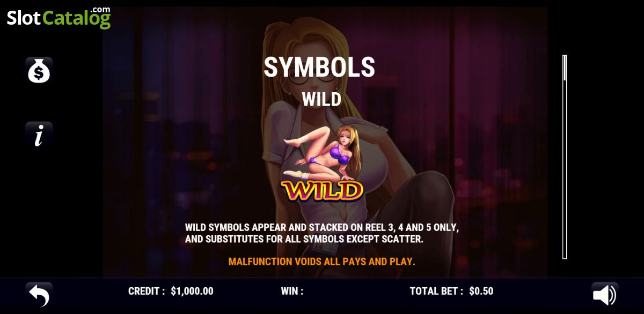Click the TOTAL BET label
Screen dimensions: 644x314
tap(437, 291)
